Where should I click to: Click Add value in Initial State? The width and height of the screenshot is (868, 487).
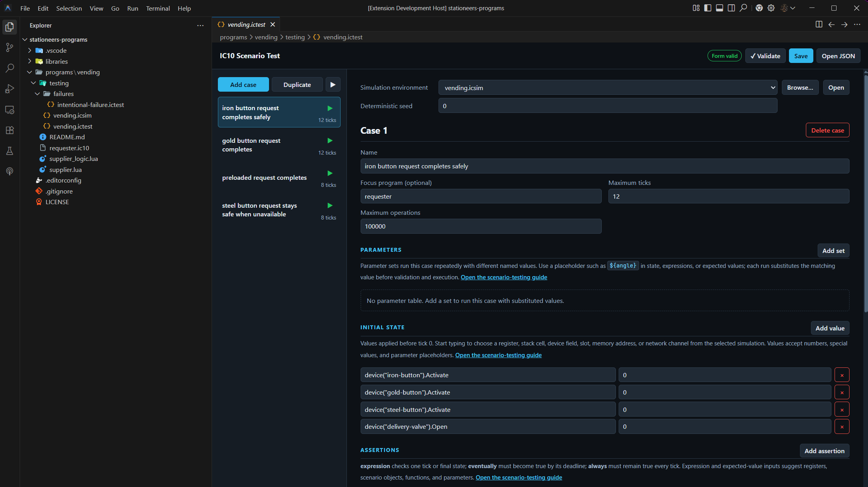point(830,328)
